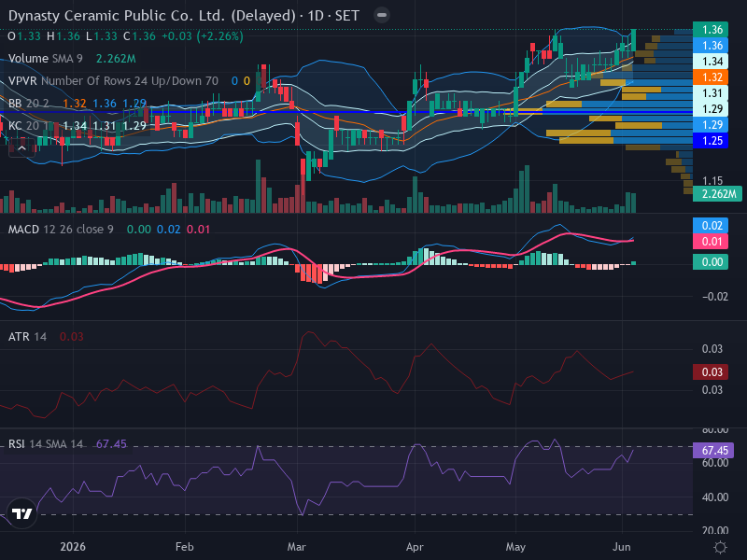Viewport: 747px width, 560px height.
Task: Click the blue 0.02 MACD axis label
Action: [711, 226]
